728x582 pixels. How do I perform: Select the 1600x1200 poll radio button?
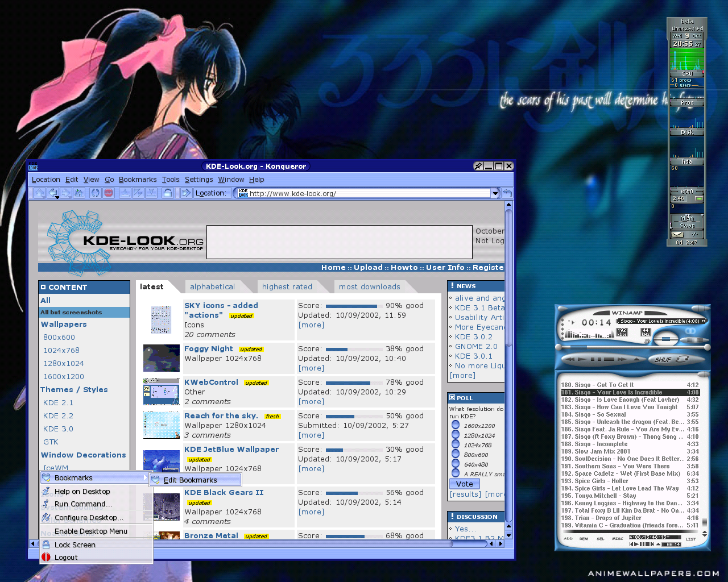click(x=456, y=425)
